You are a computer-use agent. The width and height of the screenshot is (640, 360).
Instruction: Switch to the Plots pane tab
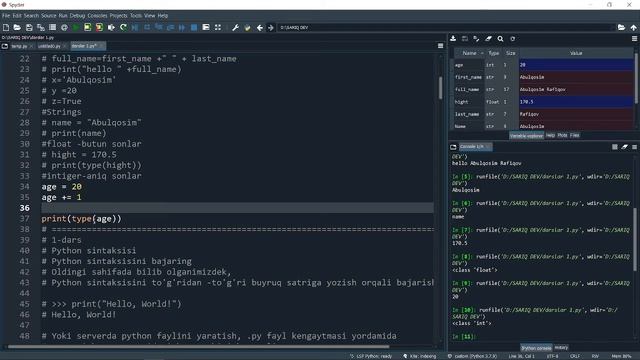click(x=562, y=135)
